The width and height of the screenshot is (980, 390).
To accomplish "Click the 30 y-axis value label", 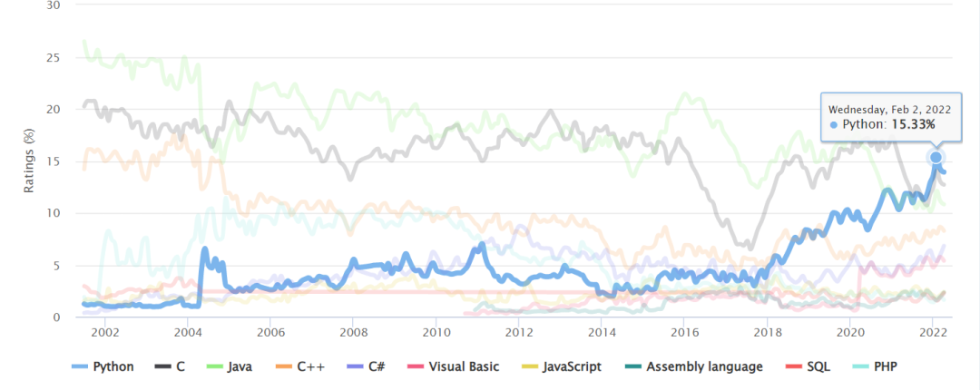I will [53, 5].
